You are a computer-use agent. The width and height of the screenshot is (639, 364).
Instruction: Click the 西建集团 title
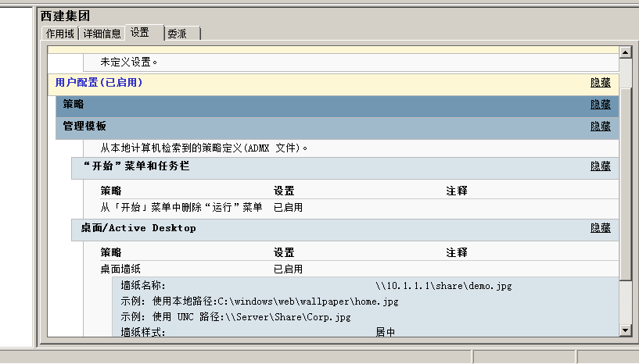(65, 16)
